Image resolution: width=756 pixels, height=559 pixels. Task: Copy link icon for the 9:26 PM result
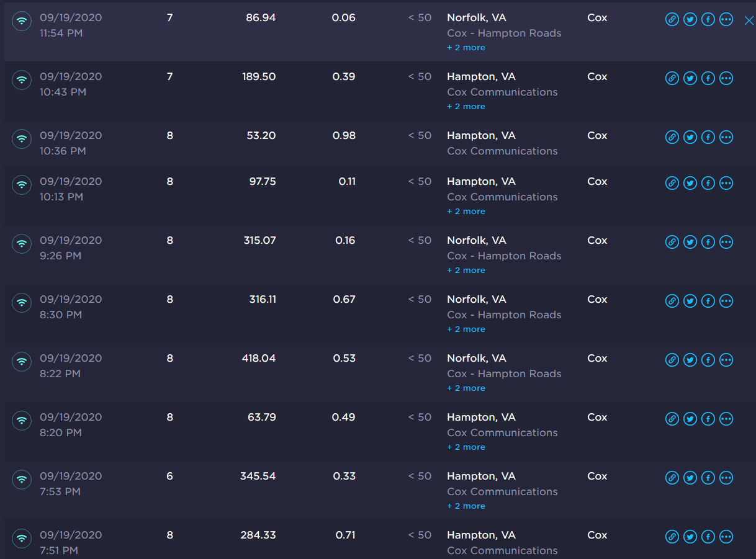click(x=672, y=243)
